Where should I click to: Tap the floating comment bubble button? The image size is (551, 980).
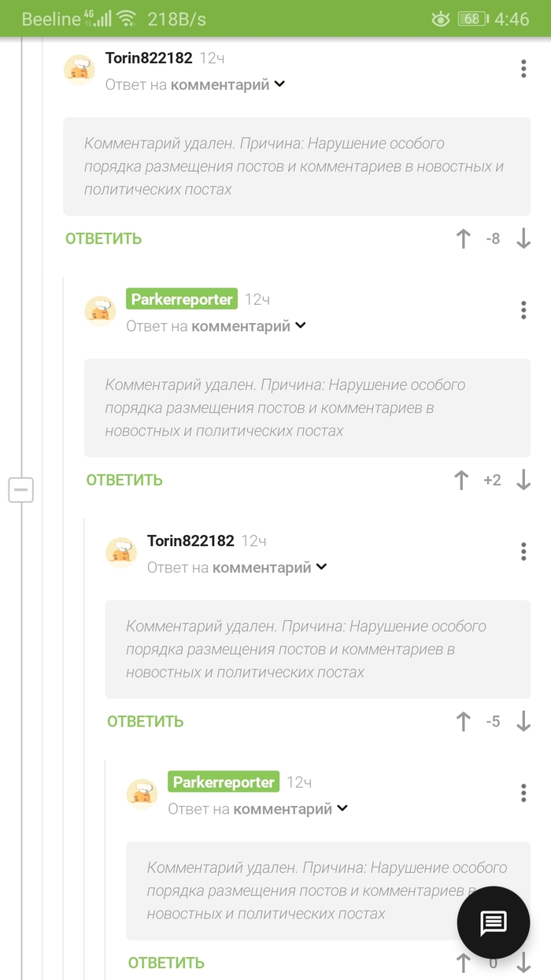tap(494, 922)
